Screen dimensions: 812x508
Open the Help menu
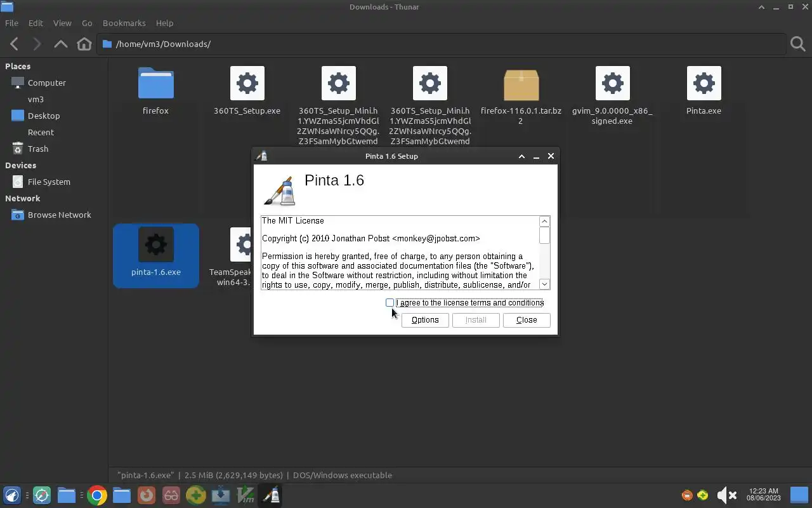(164, 23)
